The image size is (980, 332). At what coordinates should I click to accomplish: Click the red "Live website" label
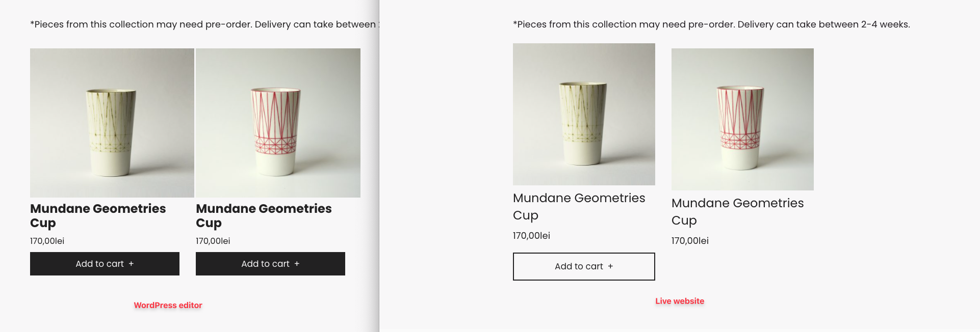coord(680,301)
